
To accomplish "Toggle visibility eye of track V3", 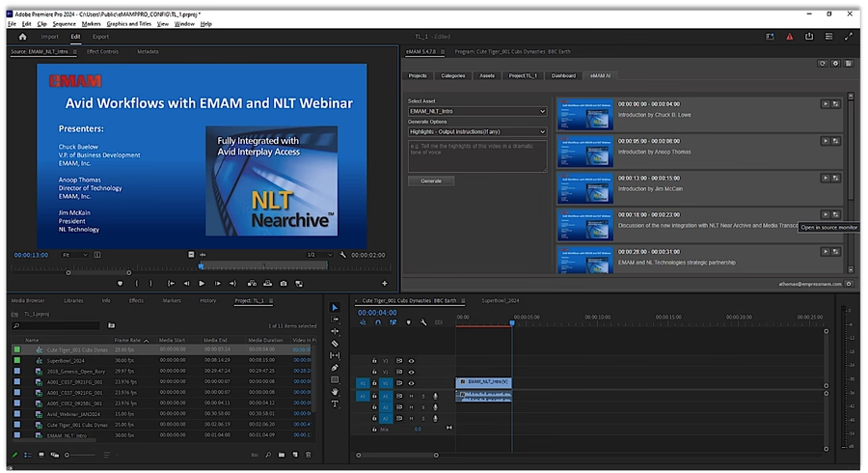I will (411, 361).
